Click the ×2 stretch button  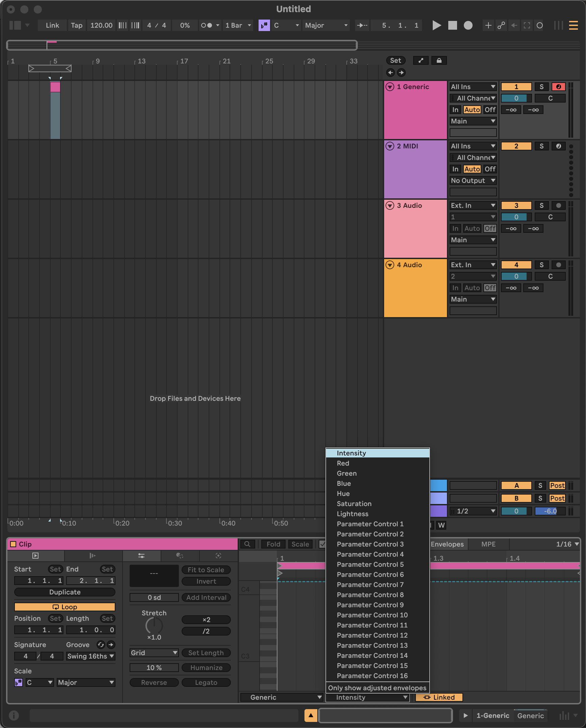[x=206, y=620]
